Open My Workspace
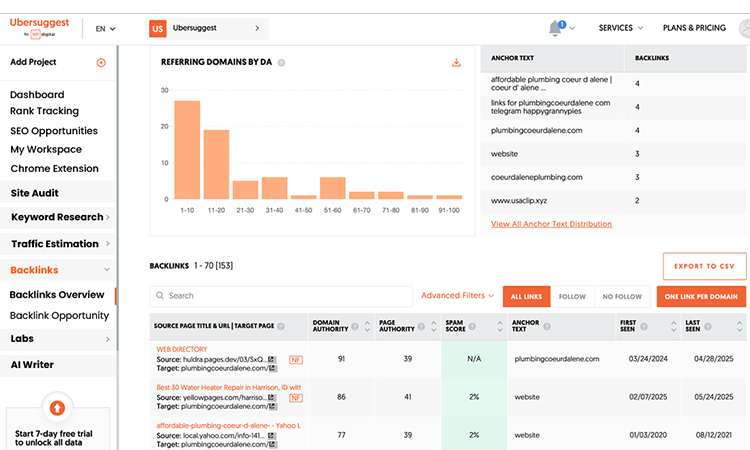This screenshot has width=750, height=450. tap(46, 150)
